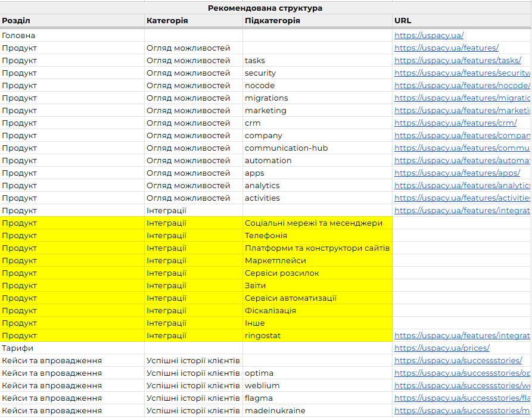Screen dimensions: 532x418
Task: Open the features/automation link
Action: (x=462, y=161)
